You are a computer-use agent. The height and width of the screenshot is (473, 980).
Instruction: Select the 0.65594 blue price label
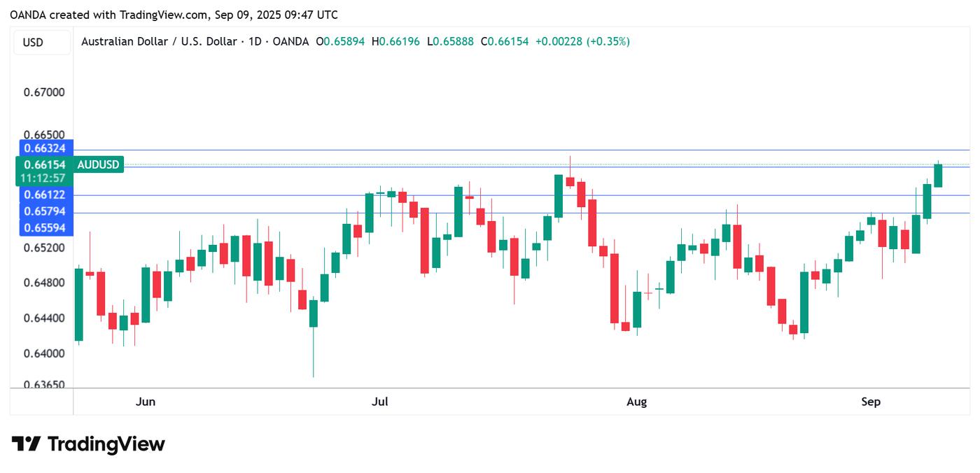[44, 228]
